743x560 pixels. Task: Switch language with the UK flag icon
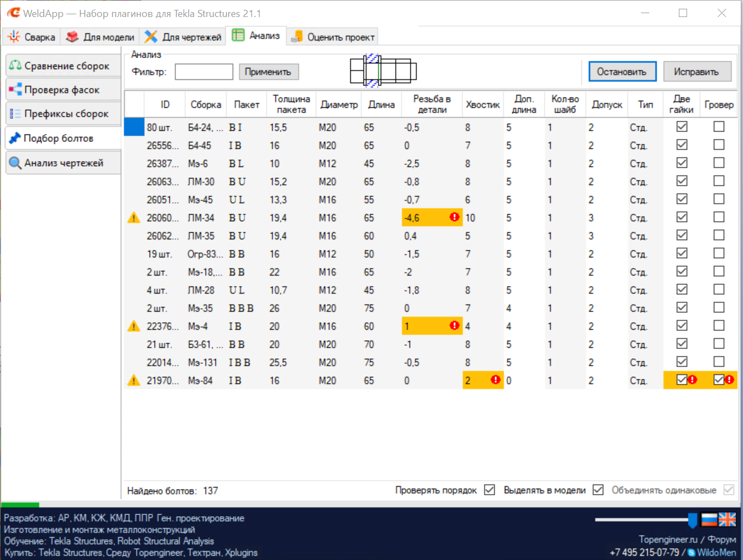tap(727, 519)
